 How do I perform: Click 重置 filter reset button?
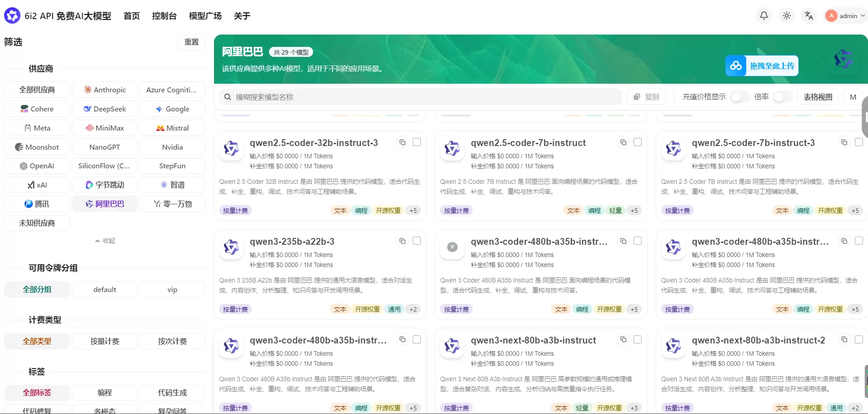click(x=191, y=42)
